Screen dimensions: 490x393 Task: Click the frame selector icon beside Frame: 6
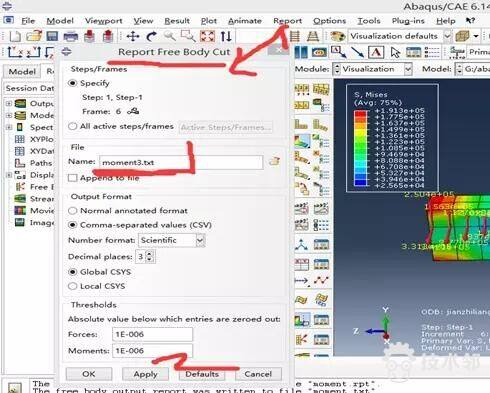click(x=133, y=111)
